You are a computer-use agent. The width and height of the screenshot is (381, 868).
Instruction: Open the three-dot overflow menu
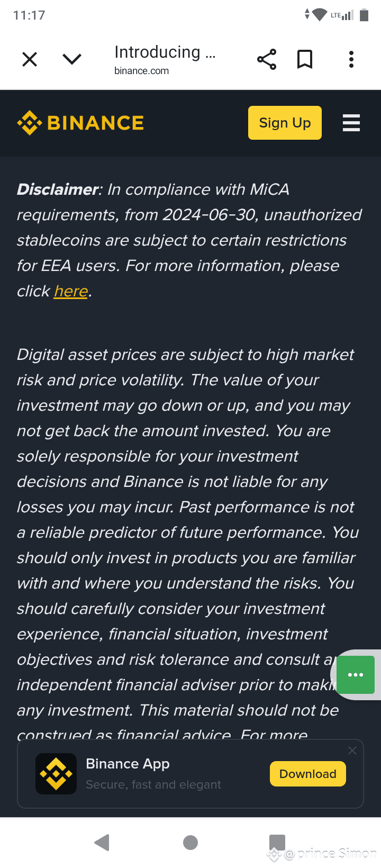point(351,59)
